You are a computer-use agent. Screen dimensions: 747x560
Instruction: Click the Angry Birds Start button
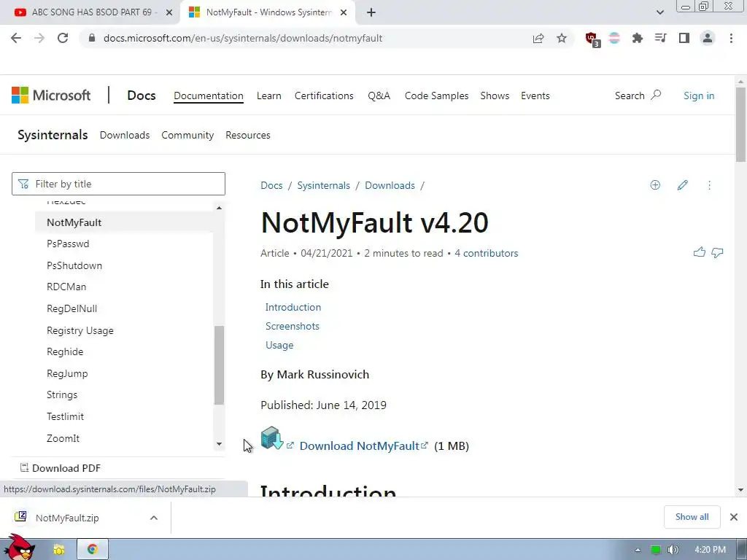pos(21,548)
